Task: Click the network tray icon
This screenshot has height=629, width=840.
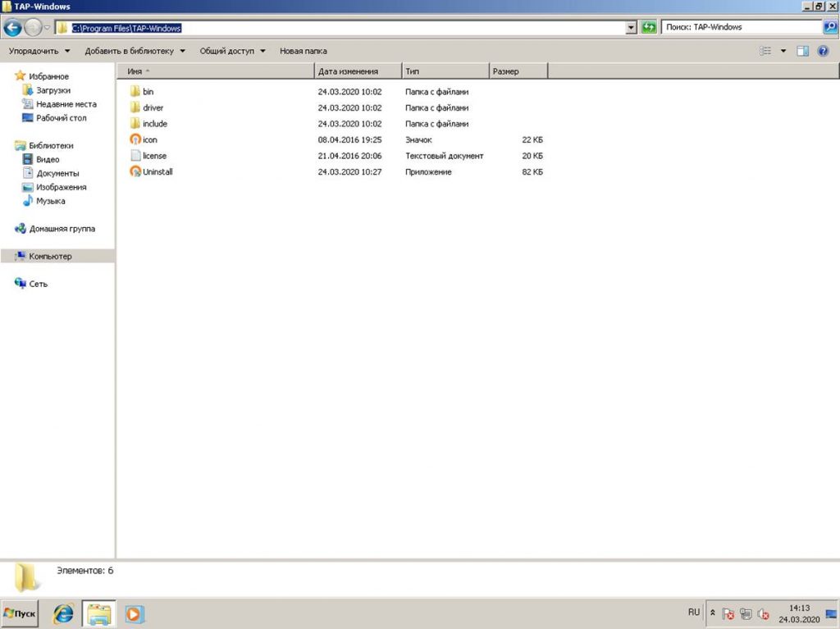Action: point(746,614)
